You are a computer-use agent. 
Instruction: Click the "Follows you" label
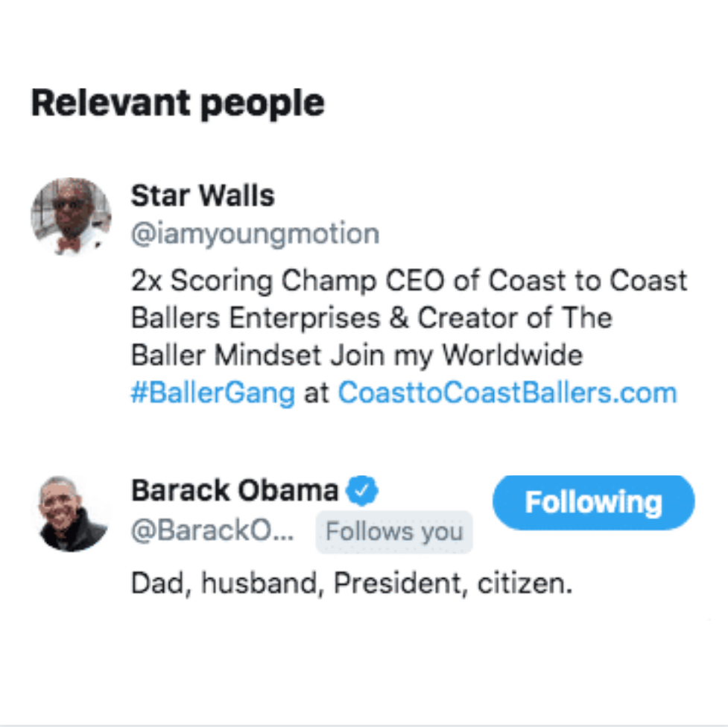(x=394, y=532)
